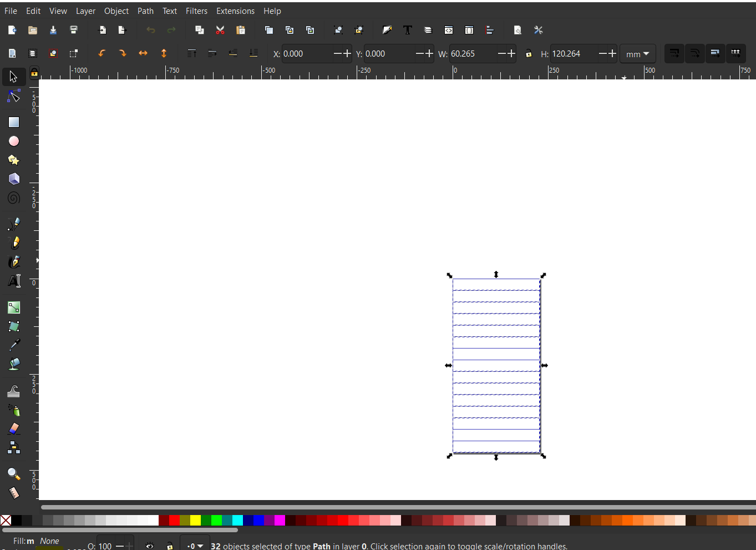
Task: Open the mm units dropdown
Action: point(637,54)
